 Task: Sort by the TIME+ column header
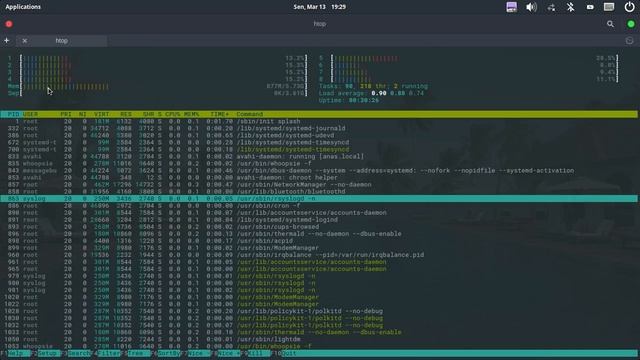click(220, 114)
